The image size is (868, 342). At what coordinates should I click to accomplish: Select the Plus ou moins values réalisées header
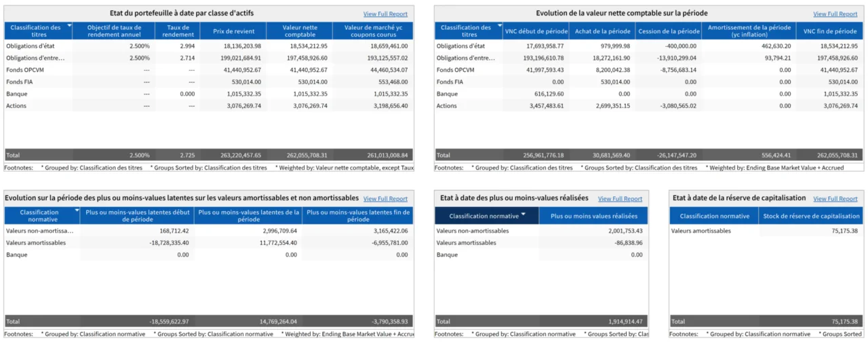pos(595,216)
